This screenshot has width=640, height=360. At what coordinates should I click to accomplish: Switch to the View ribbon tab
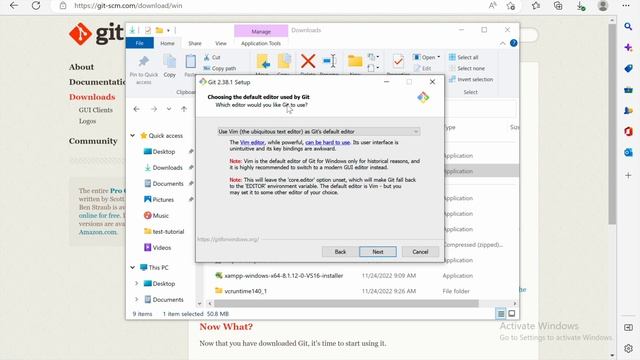pos(221,43)
